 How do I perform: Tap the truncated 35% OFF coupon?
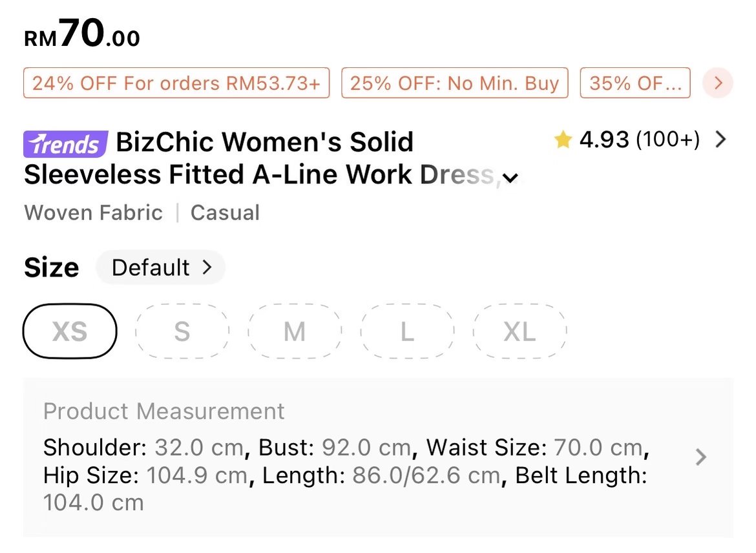pos(635,83)
